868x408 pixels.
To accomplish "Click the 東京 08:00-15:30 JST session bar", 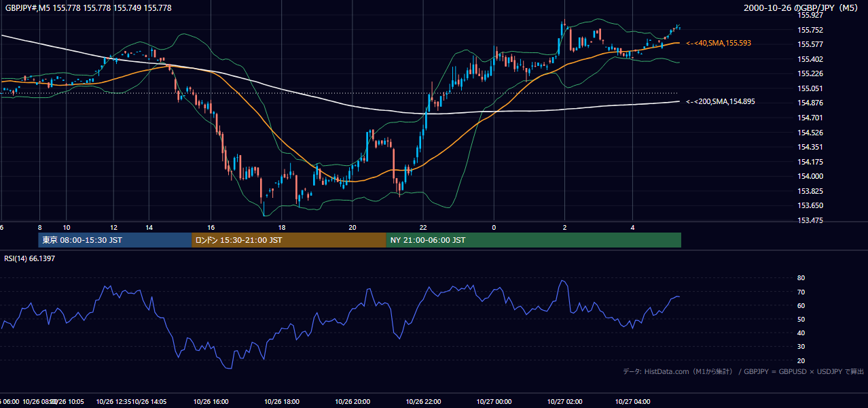I will point(115,240).
